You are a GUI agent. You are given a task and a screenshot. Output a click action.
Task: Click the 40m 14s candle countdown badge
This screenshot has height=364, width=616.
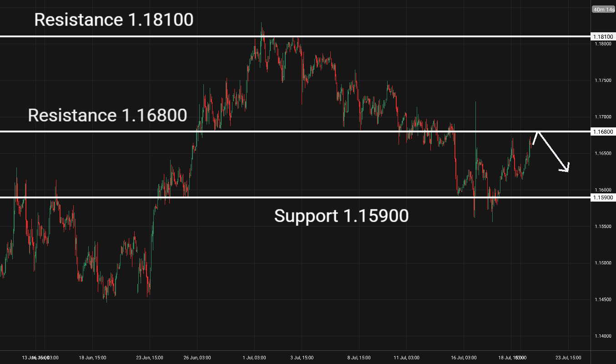point(603,9)
